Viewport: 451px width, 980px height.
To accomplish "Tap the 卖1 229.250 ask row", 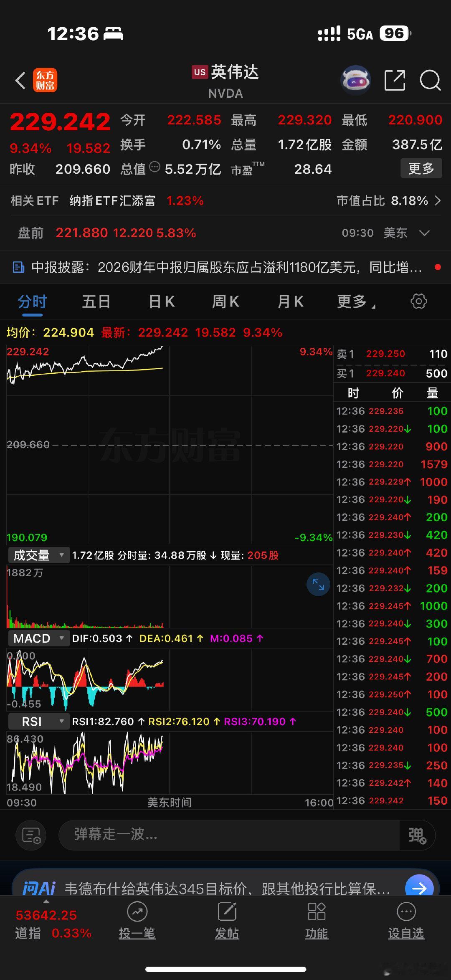I will (x=392, y=354).
